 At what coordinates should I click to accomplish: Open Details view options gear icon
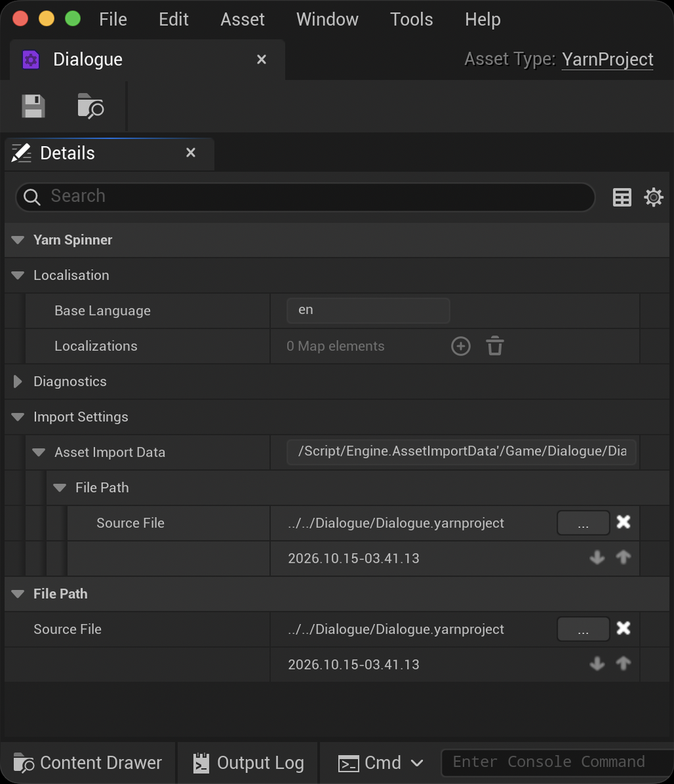point(654,197)
